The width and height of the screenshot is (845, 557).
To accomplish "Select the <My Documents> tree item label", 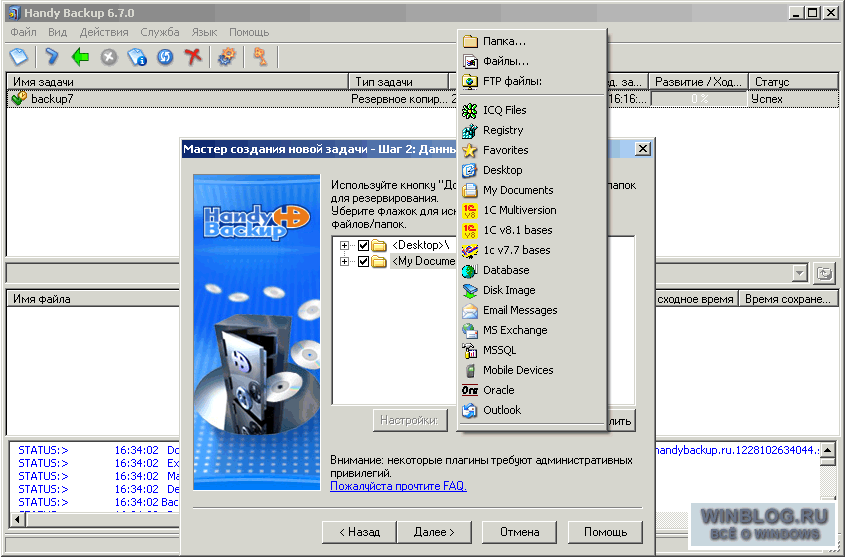I will coord(423,261).
